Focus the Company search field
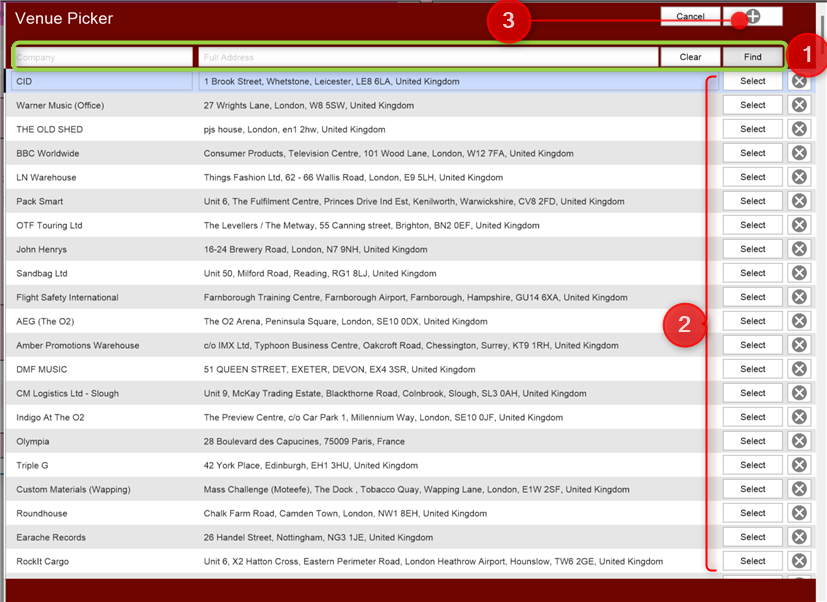The image size is (827, 602). (x=103, y=57)
